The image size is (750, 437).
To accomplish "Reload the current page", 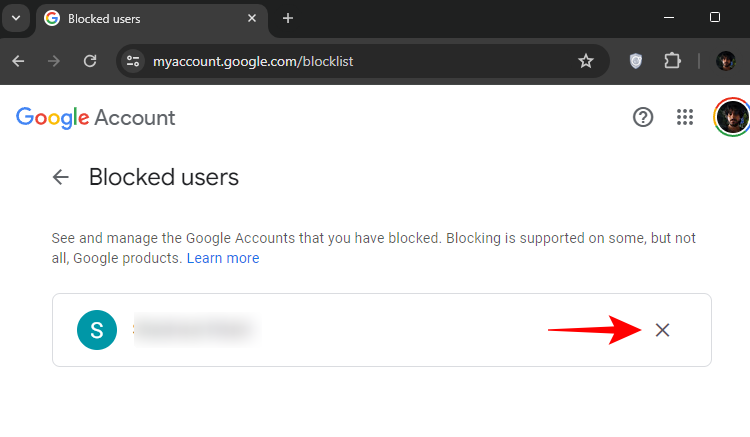I will point(90,61).
